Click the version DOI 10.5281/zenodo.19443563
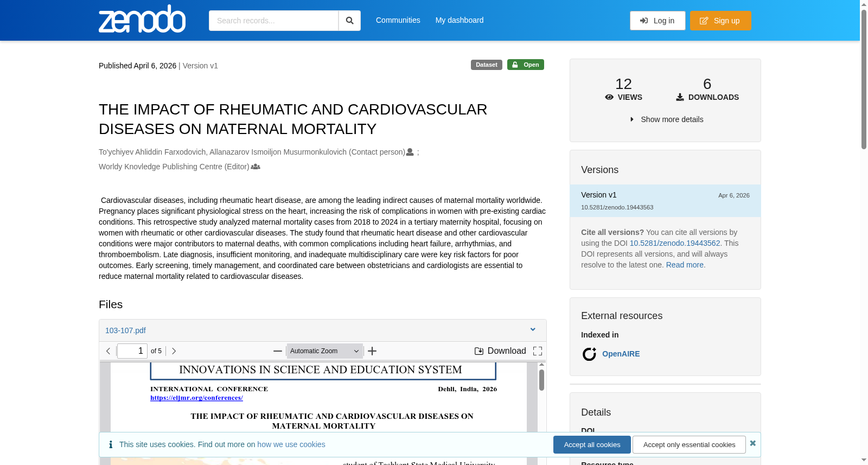 click(617, 207)
